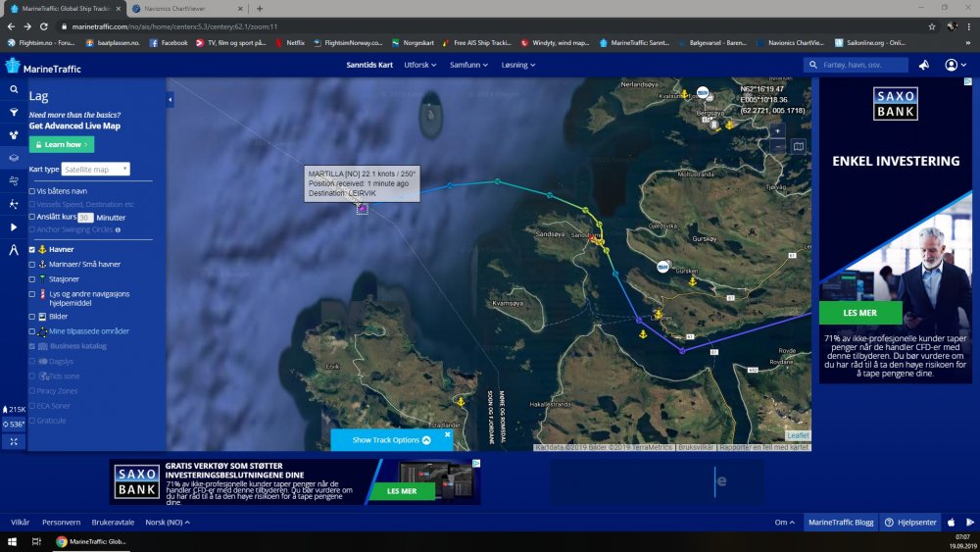
Task: Open the map type selector icon
Action: pyautogui.click(x=798, y=146)
